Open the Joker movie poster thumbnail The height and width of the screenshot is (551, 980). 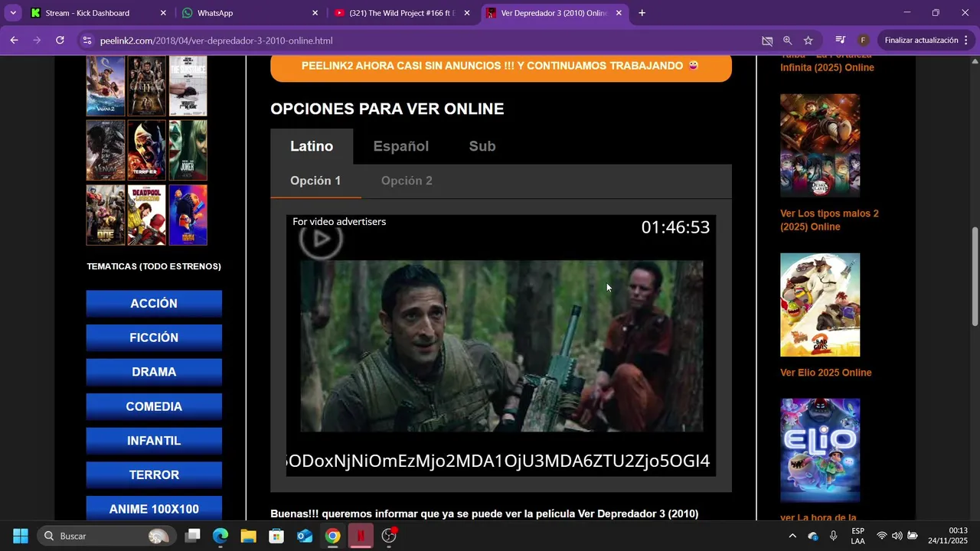click(188, 150)
